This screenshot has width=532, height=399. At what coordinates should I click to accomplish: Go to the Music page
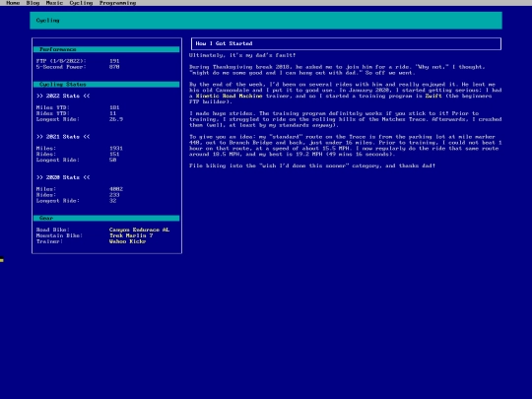pyautogui.click(x=54, y=3)
